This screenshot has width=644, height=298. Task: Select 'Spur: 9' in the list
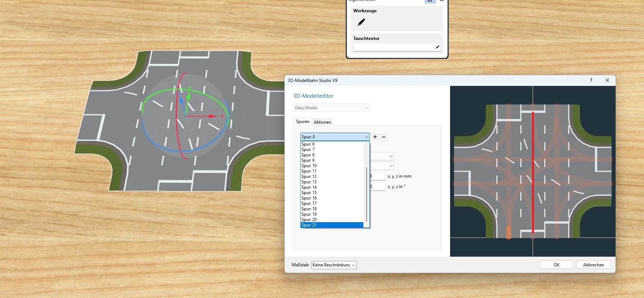pyautogui.click(x=332, y=160)
